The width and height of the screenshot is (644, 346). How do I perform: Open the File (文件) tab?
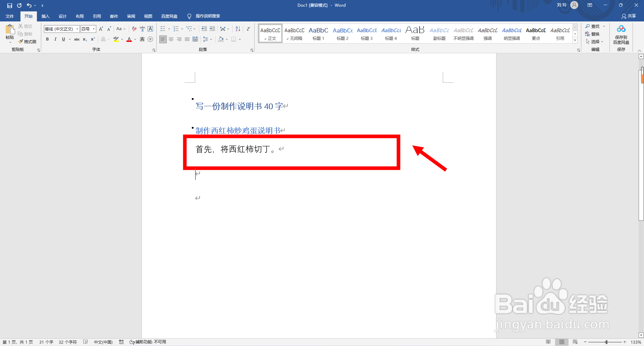pos(10,16)
